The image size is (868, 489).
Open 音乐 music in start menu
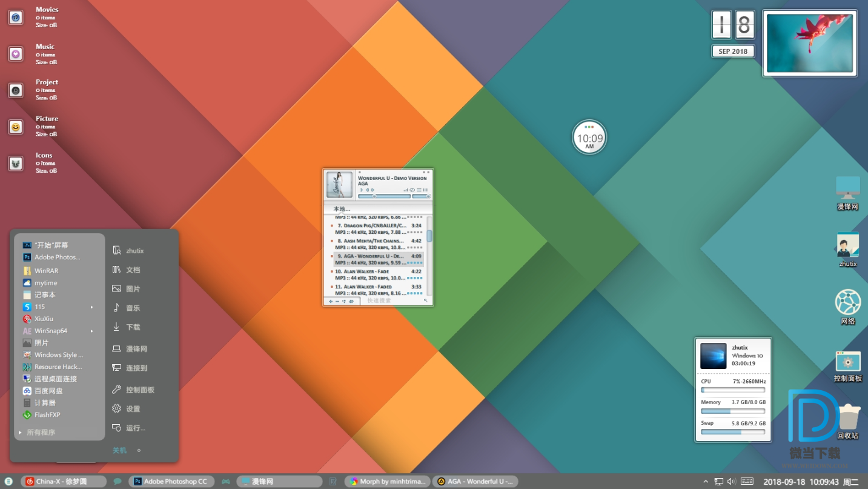click(x=126, y=308)
